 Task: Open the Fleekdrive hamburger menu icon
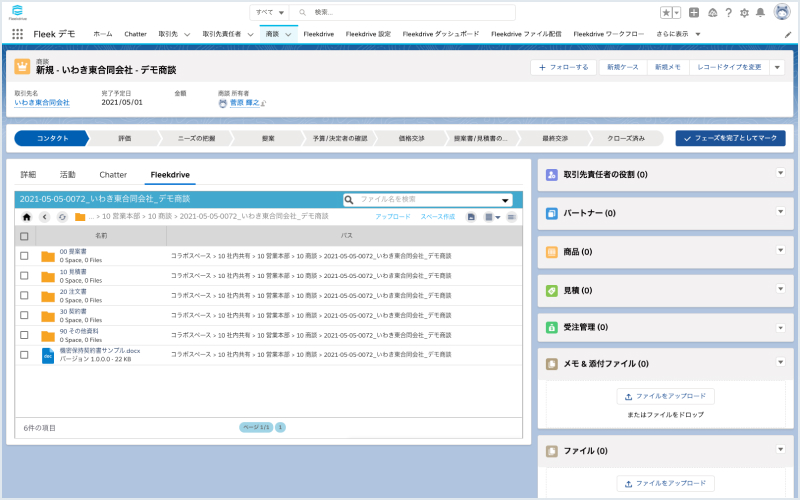(x=511, y=217)
